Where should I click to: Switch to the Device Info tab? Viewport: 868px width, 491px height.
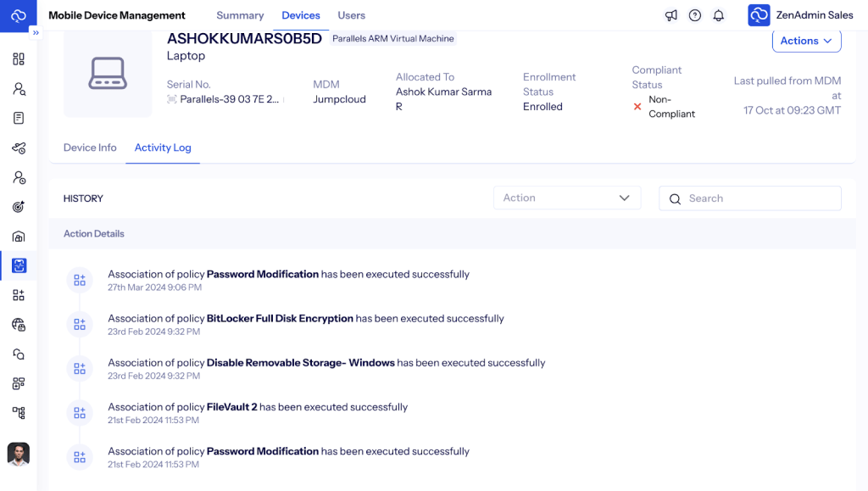[x=90, y=148]
